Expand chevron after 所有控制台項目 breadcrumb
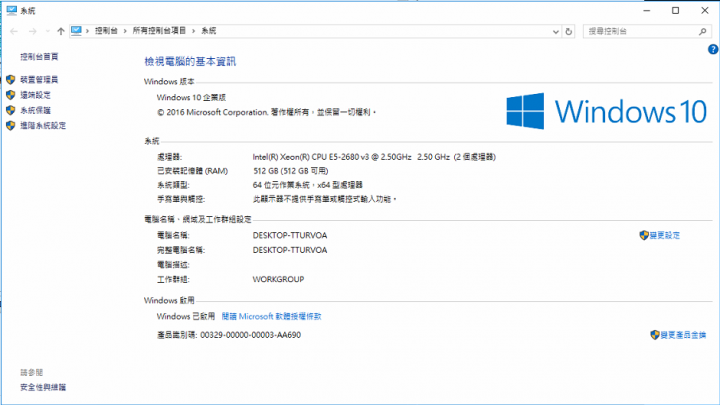Screen dimensions: 720x405 click(193, 31)
